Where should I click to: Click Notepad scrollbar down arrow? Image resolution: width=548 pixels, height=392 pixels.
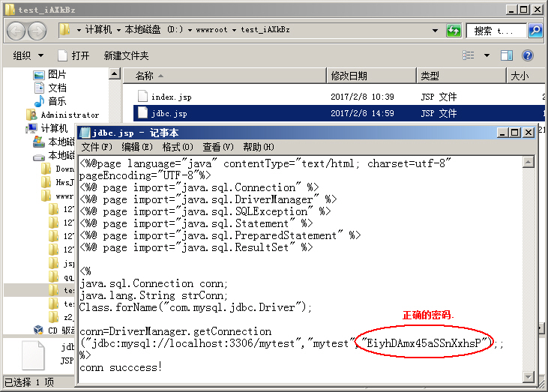529,376
